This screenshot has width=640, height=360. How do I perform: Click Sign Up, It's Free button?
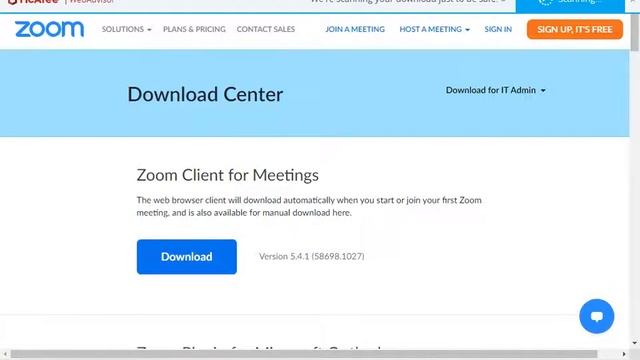tap(575, 29)
